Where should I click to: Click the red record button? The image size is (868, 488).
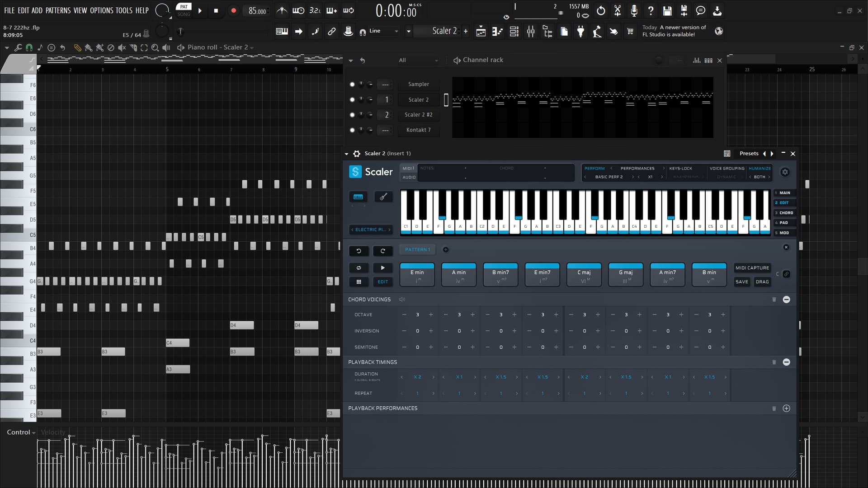233,11
